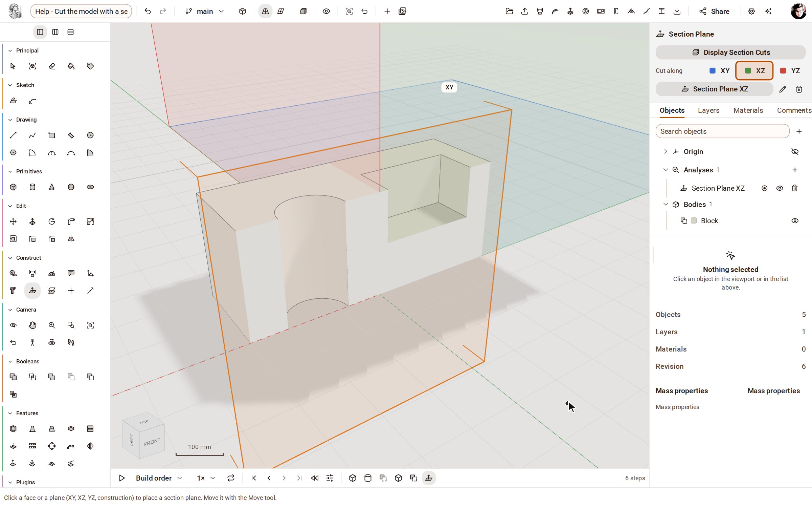Click the Display Section Cuts button
The image size is (812, 508).
pyautogui.click(x=730, y=52)
